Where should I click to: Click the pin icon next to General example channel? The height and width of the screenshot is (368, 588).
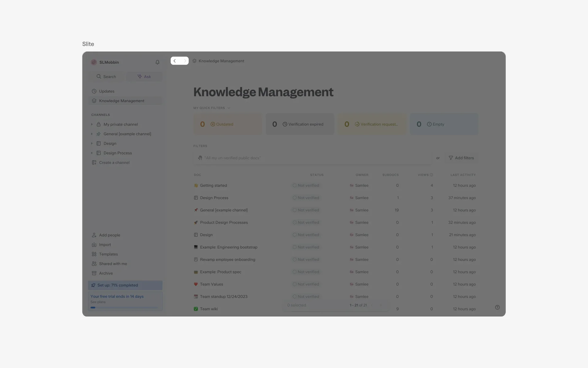98,134
